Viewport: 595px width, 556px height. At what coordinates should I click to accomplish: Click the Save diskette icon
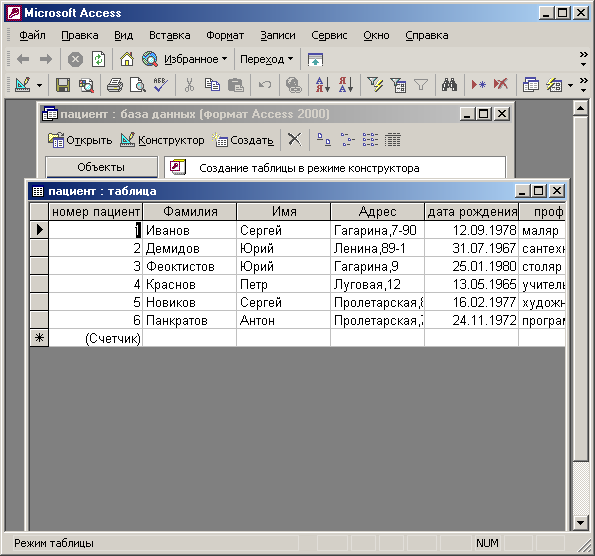(x=63, y=85)
